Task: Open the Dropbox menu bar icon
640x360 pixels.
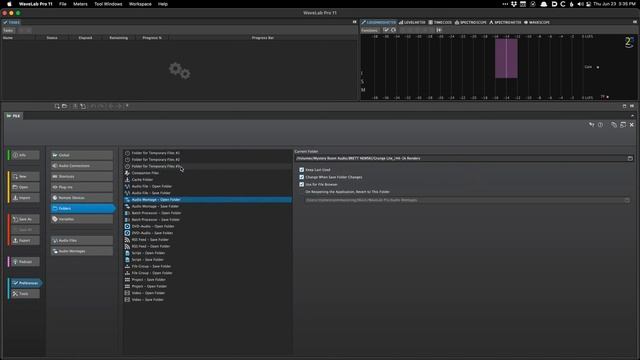Action: (514, 4)
